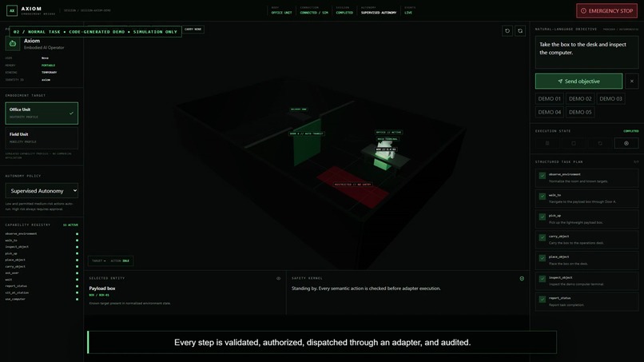This screenshot has width=644, height=362.
Task: Click the observe_environment active indicator square
Action: tap(77, 234)
